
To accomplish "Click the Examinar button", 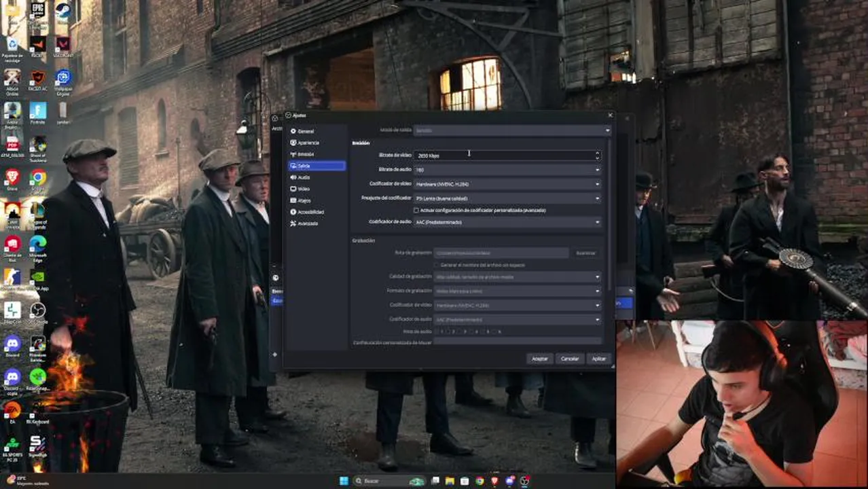I will click(585, 253).
